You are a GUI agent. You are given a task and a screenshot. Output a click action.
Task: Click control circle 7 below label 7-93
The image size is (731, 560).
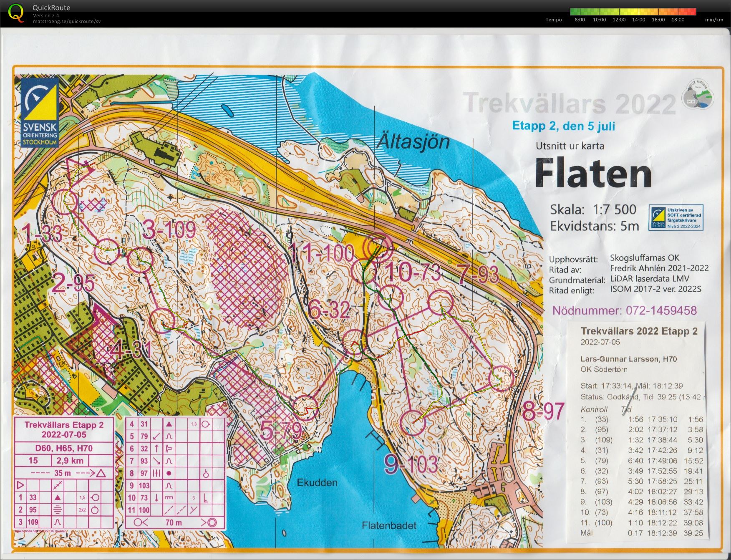(441, 303)
